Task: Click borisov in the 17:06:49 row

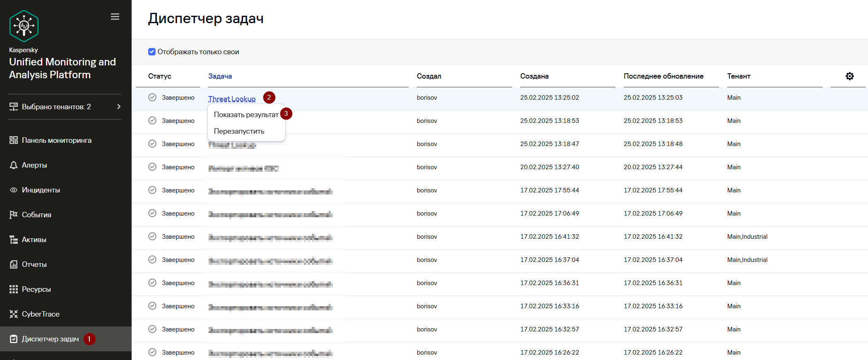Action: click(x=427, y=214)
